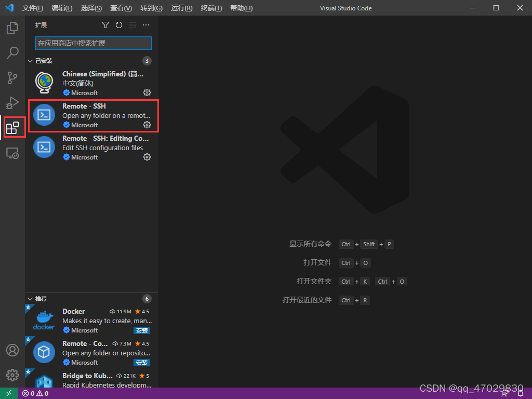Click the installed count badge 3
The width and height of the screenshot is (532, 399).
(x=147, y=61)
